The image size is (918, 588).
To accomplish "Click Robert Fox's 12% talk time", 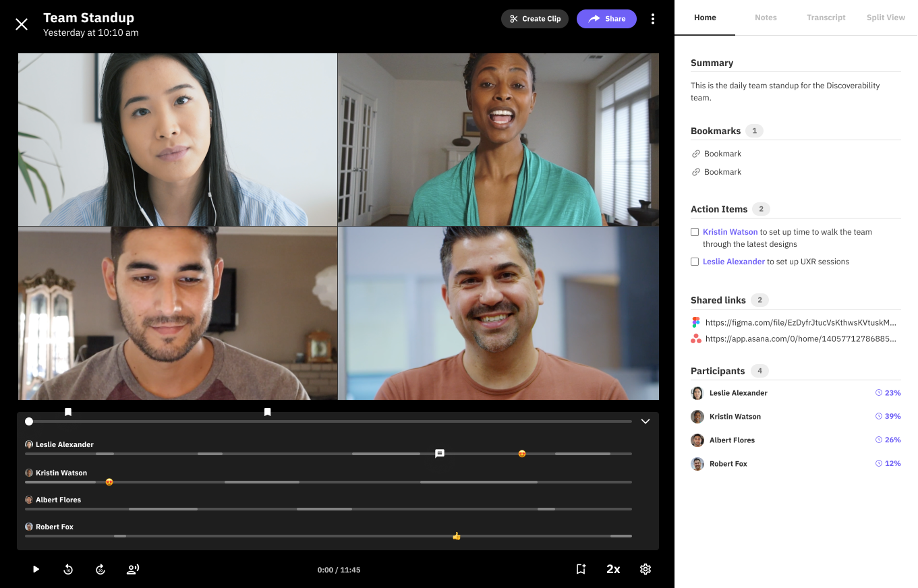I will point(888,464).
